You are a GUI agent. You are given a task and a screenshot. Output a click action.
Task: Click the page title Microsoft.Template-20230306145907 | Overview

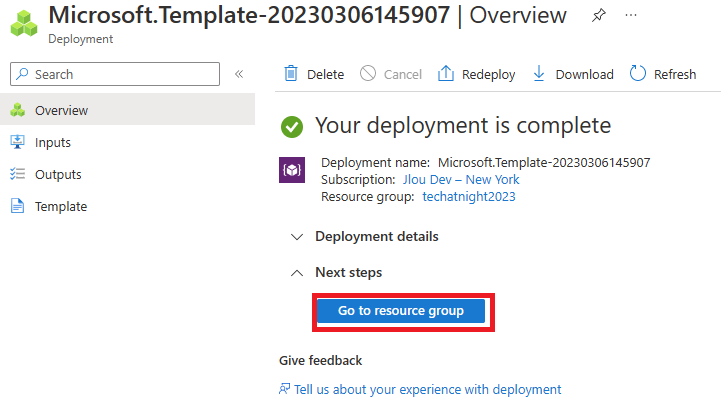308,15
